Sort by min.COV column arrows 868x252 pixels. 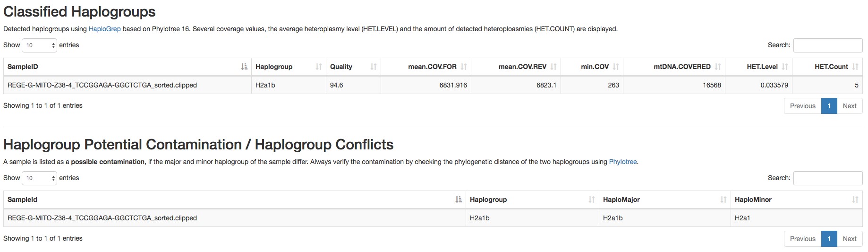616,67
